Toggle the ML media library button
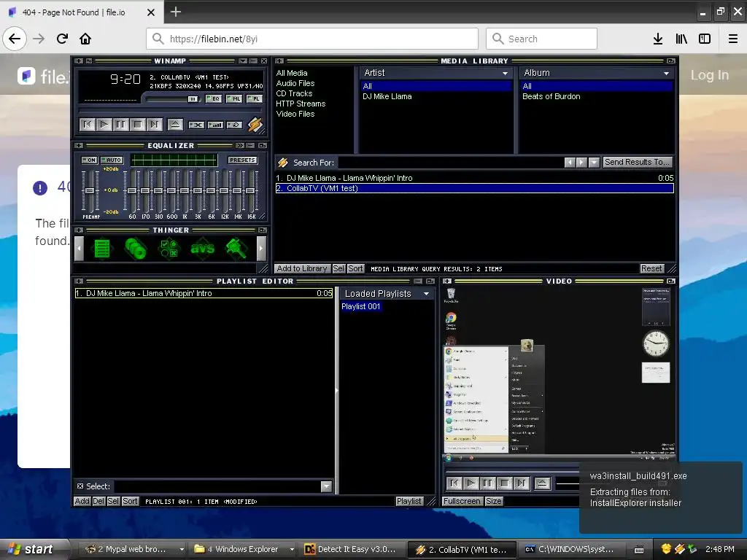Image resolution: width=747 pixels, height=560 pixels. pos(234,99)
